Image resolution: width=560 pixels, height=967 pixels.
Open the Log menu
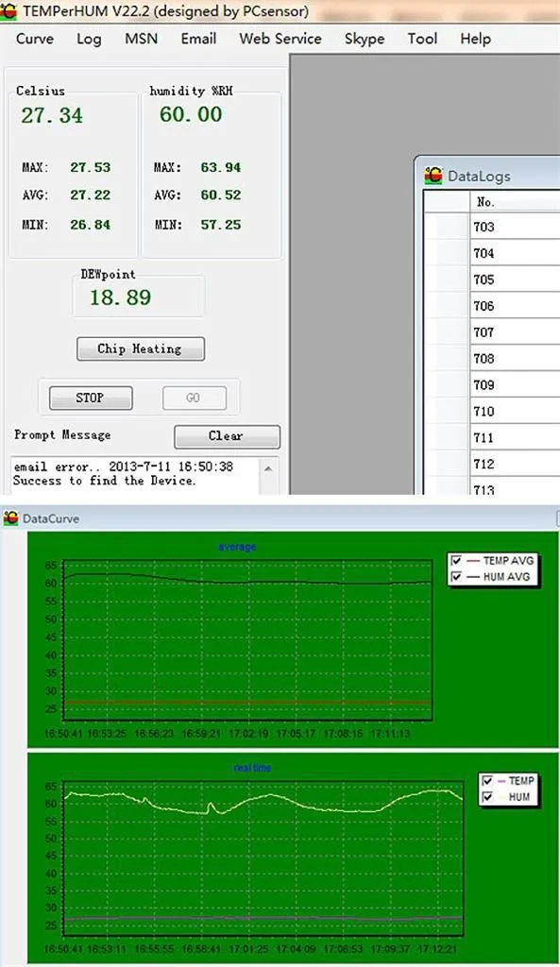pyautogui.click(x=89, y=39)
